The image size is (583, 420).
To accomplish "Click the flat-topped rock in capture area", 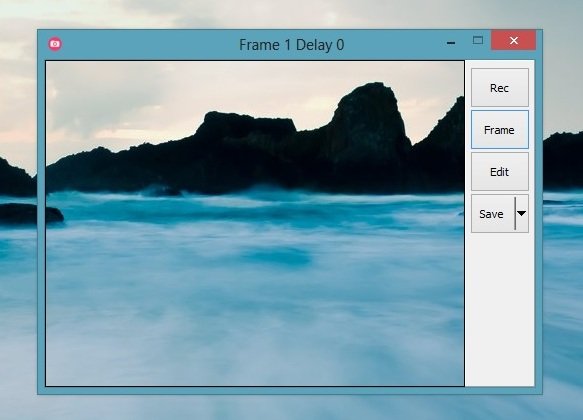I will [x=247, y=125].
